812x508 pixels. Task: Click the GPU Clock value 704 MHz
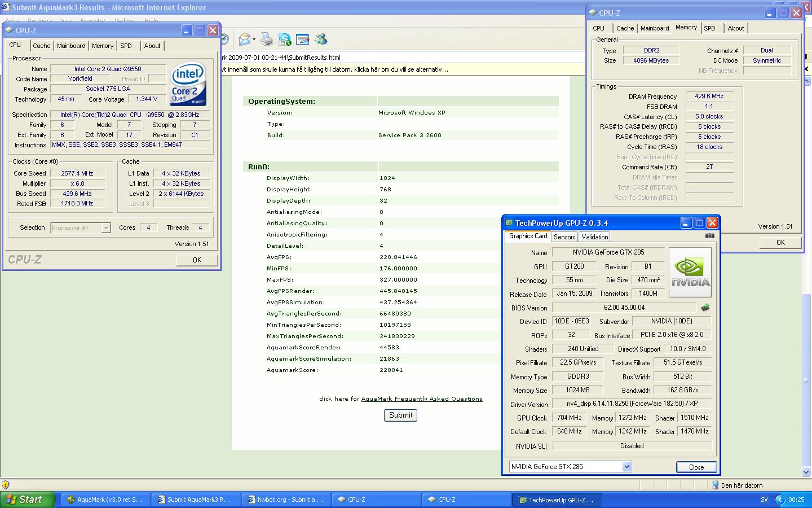[x=570, y=418]
